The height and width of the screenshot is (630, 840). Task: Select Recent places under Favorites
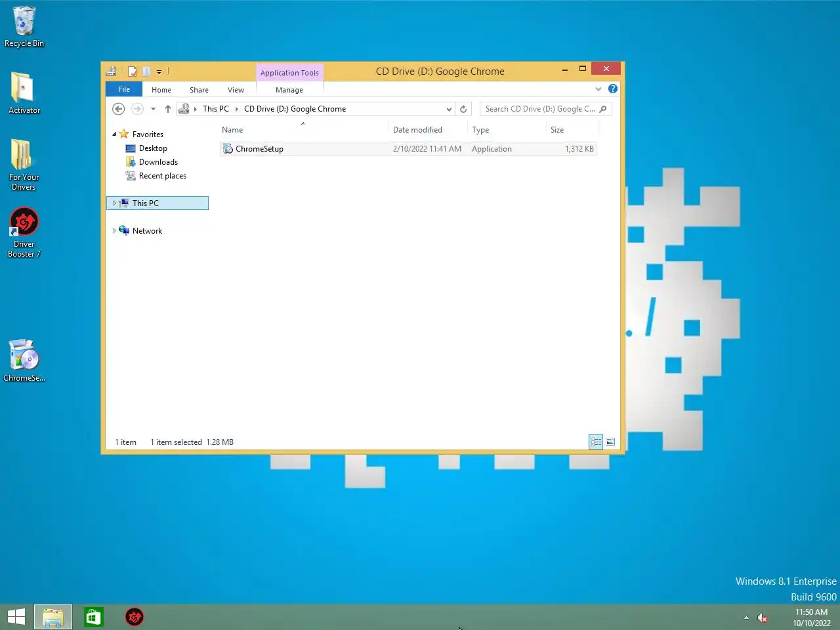tap(162, 176)
